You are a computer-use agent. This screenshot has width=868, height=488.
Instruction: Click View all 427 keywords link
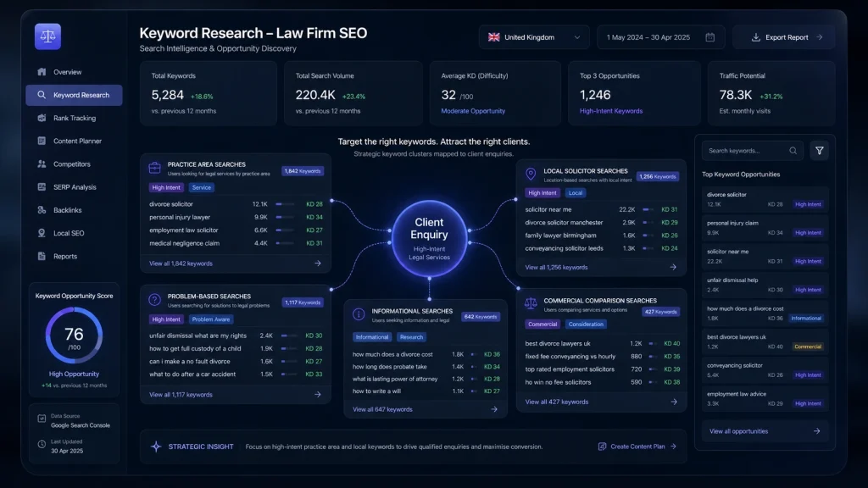click(556, 402)
